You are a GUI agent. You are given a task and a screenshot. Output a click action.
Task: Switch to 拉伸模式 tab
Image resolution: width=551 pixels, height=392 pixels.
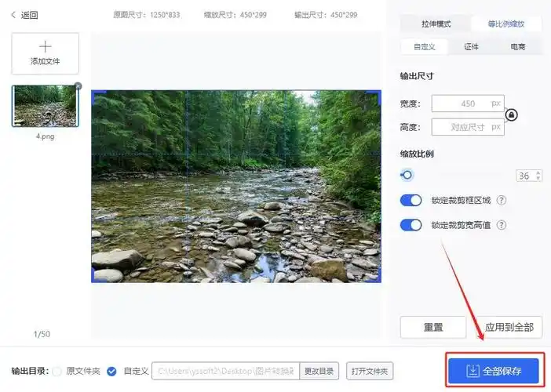click(x=436, y=24)
